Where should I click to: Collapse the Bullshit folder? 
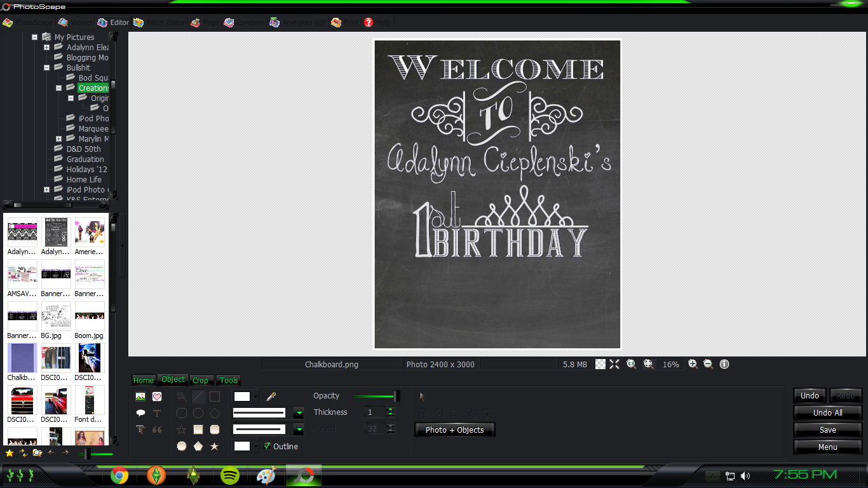coord(47,68)
